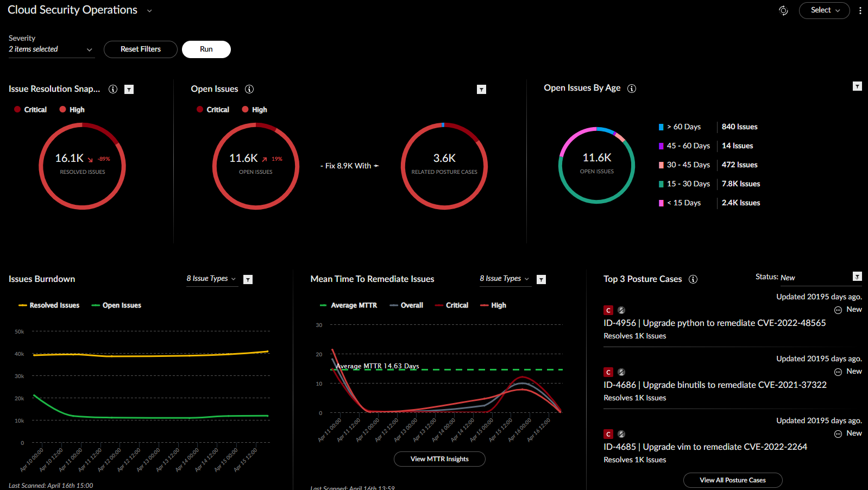Click the blue > 60 Days swatch
The width and height of the screenshot is (868, 490).
pyautogui.click(x=661, y=127)
